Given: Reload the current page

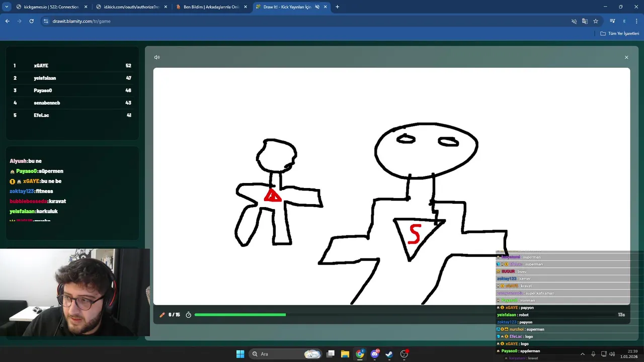Looking at the screenshot, I should 31,21.
